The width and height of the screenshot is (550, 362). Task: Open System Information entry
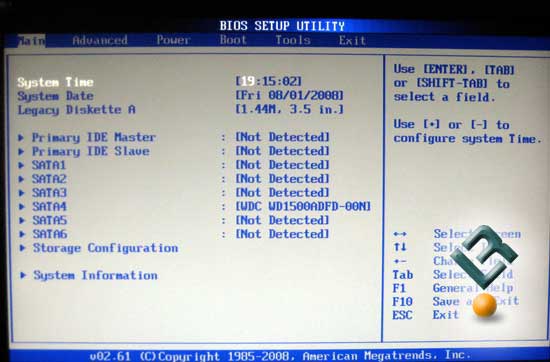coord(95,275)
